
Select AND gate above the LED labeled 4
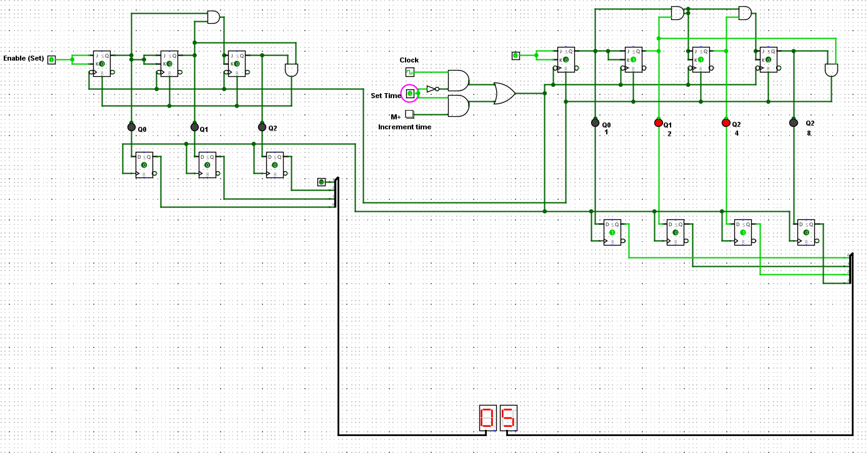coord(745,12)
